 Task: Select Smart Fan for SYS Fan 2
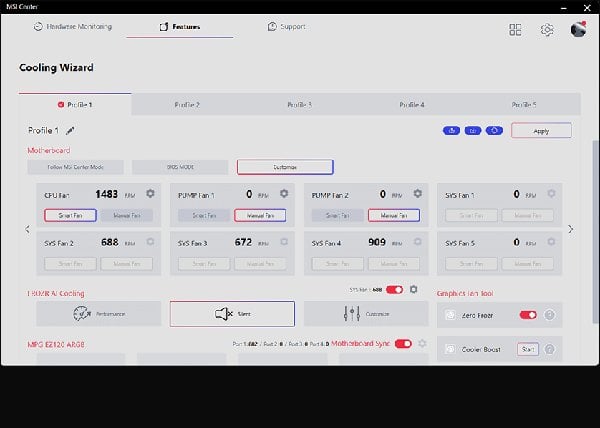(x=70, y=264)
